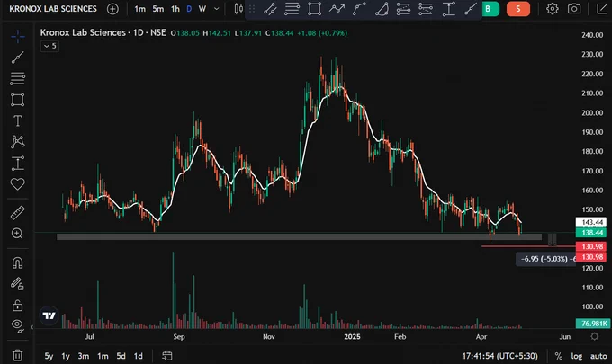Open time axis settings gear
This screenshot has width=612, height=364.
coord(594,336)
